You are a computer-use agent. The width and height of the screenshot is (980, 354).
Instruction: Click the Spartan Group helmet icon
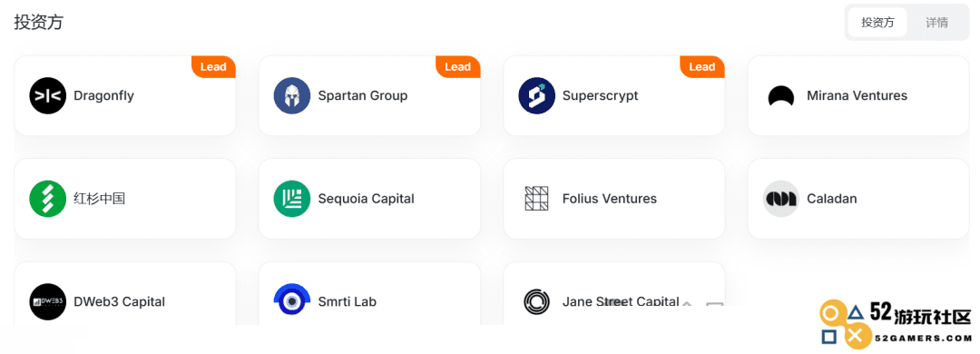[x=292, y=95]
